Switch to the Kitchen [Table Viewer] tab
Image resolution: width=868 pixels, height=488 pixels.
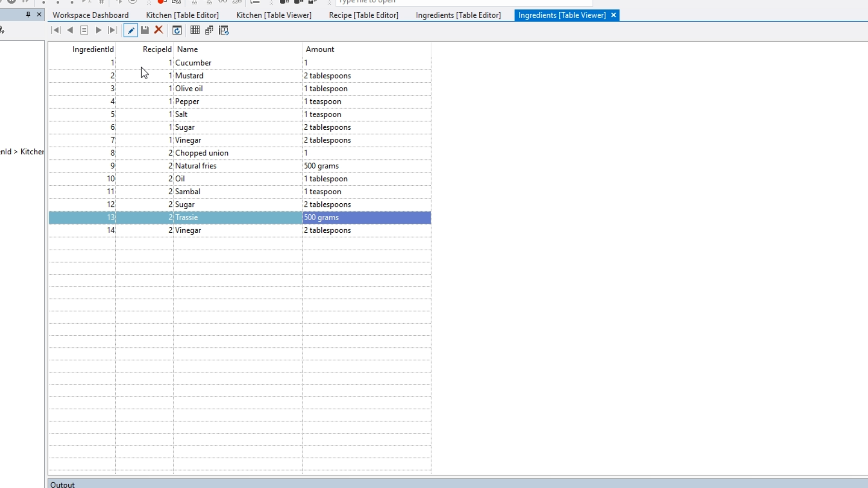coord(274,15)
